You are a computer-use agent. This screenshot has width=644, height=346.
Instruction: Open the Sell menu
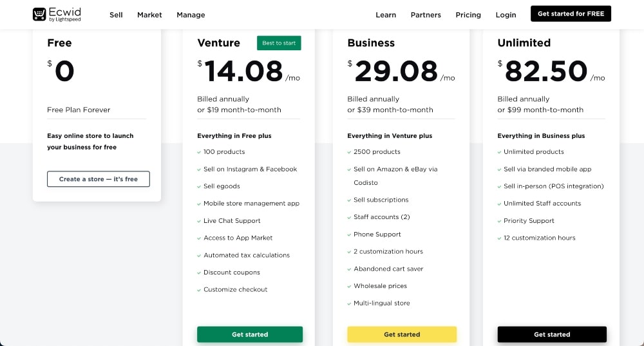click(x=116, y=15)
